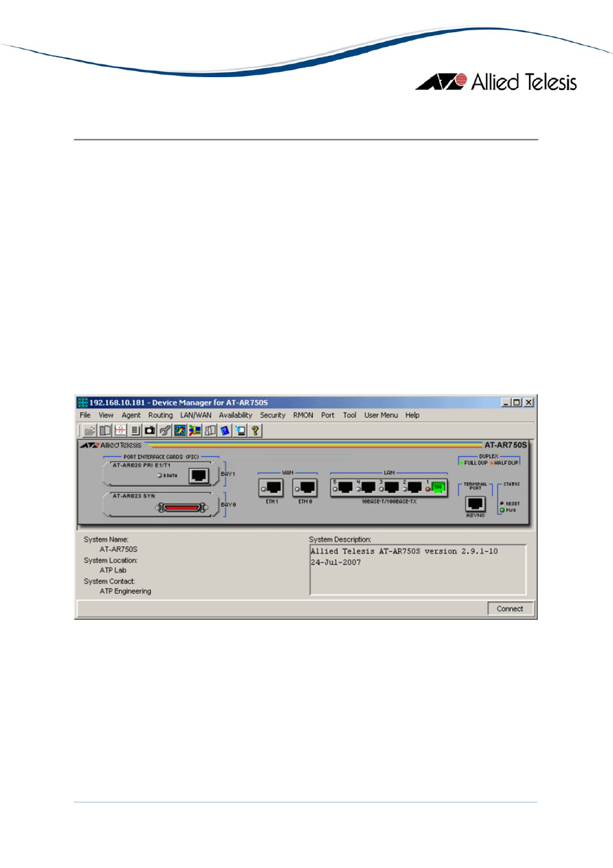This screenshot has width=613, height=868.
Task: Click the Connect status button
Action: coord(510,609)
